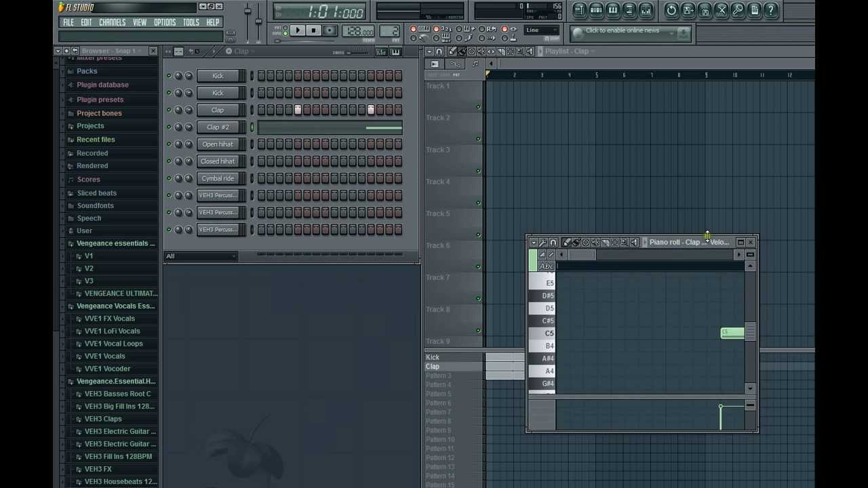Toggle Track 8 mute LED in playlist

[x=478, y=330]
